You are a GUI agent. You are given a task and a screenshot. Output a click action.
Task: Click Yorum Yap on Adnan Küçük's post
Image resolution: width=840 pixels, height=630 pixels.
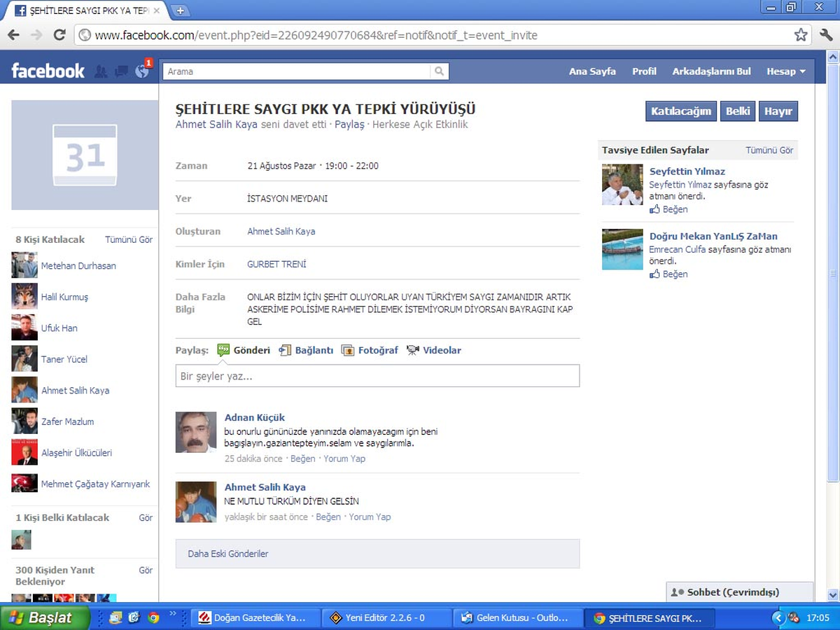(x=344, y=458)
